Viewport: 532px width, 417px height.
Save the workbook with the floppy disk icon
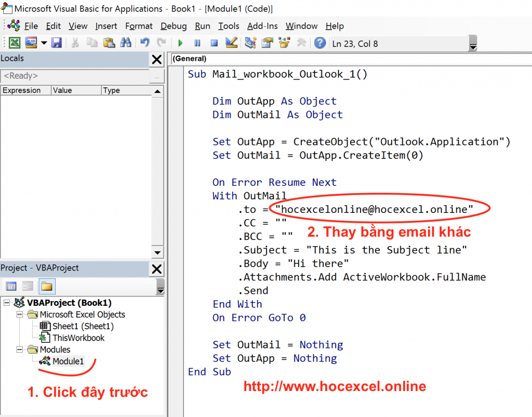point(56,43)
